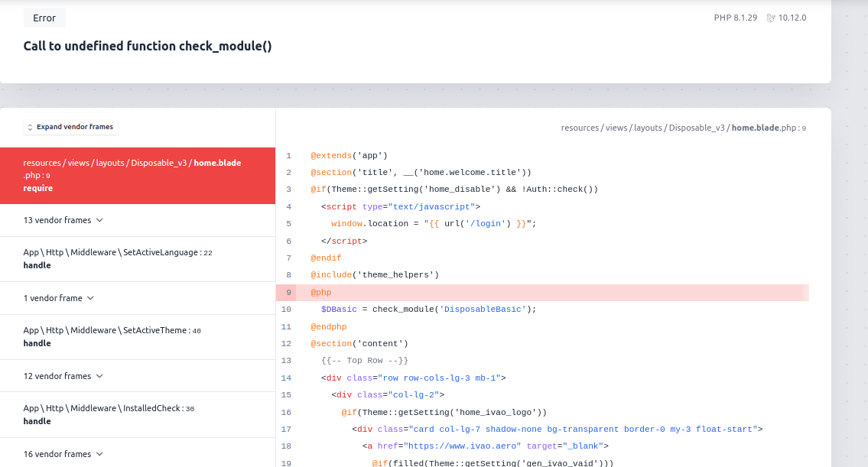Click the line number 10 in gutter
The image size is (868, 467).
(x=286, y=310)
